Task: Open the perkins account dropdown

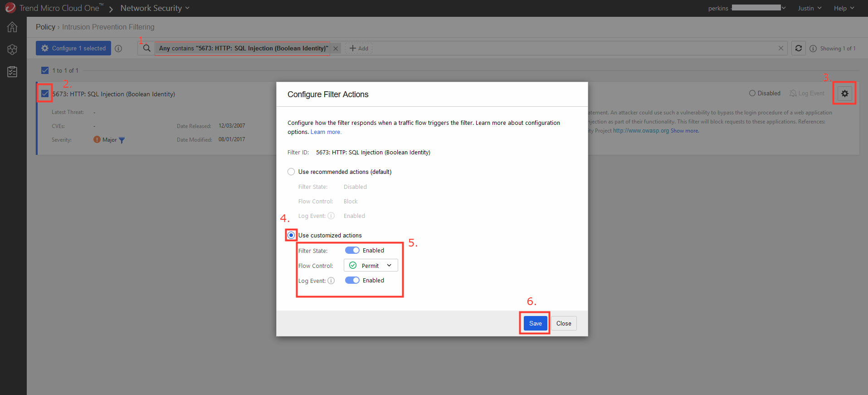Action: click(747, 8)
